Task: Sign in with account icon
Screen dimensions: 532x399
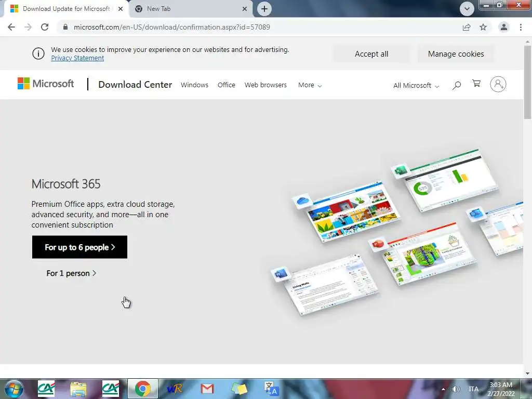Action: click(x=498, y=84)
